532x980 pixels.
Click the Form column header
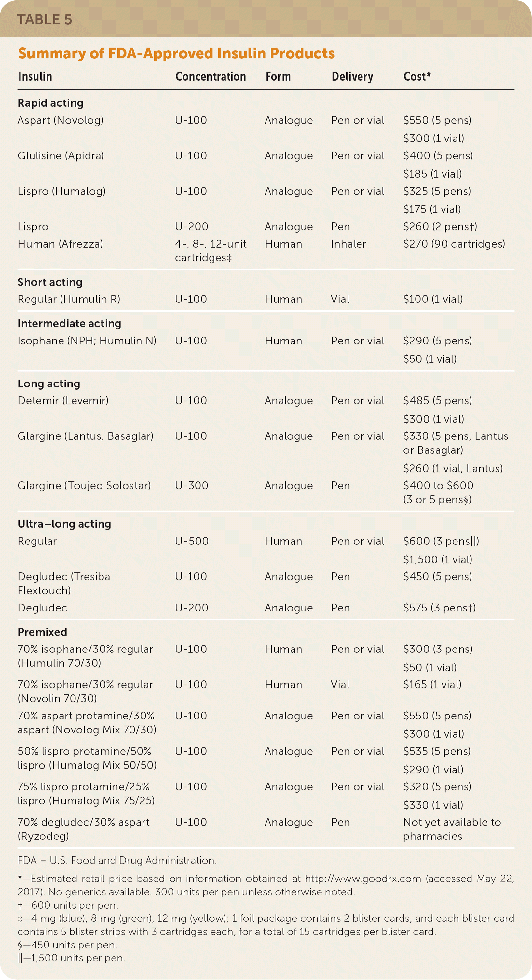[278, 76]
